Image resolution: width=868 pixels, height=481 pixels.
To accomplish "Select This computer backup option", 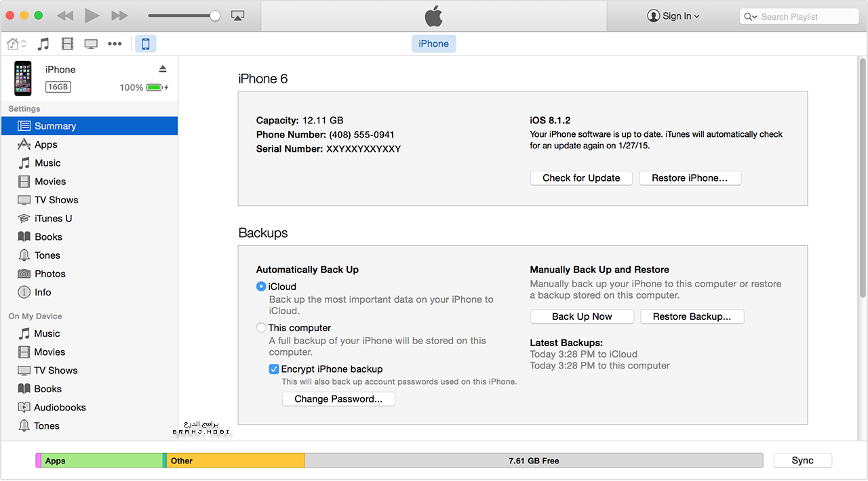I will point(261,328).
